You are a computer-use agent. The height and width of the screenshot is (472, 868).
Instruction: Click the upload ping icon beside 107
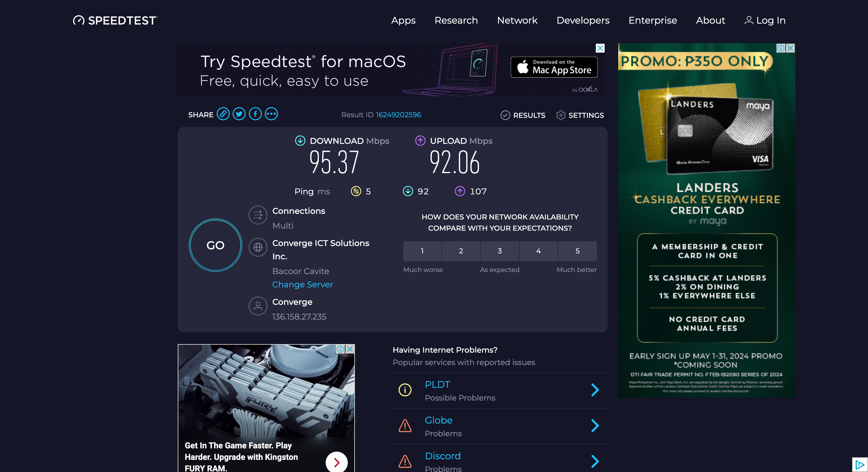click(460, 191)
